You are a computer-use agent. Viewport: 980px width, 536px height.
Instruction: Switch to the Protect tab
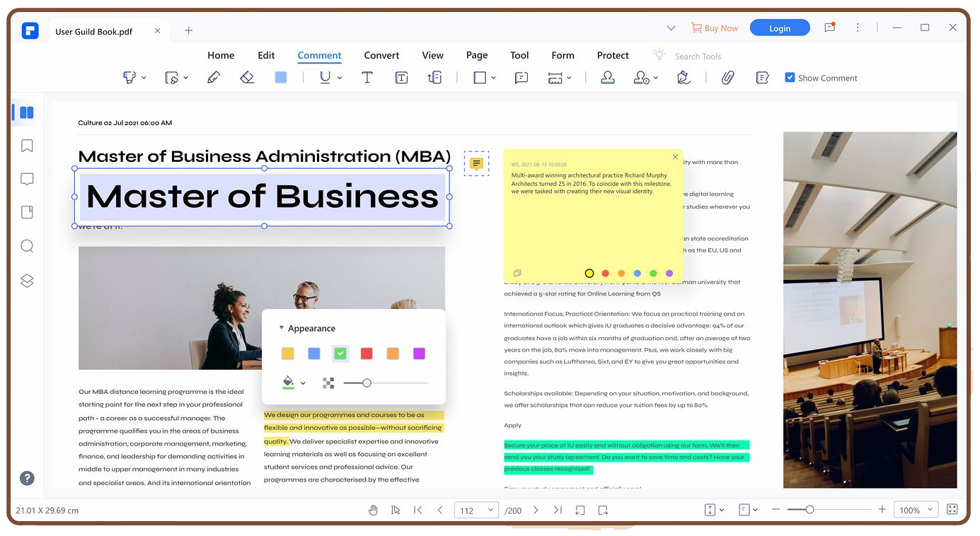[x=612, y=55]
